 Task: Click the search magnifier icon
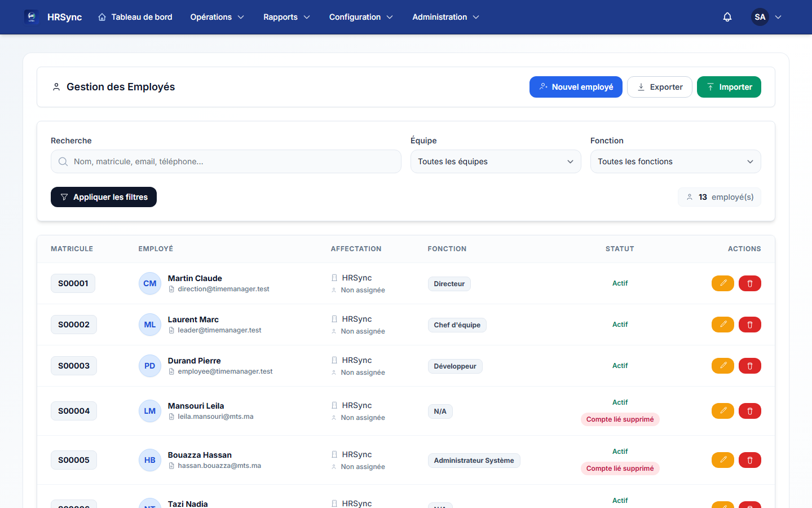coord(63,161)
